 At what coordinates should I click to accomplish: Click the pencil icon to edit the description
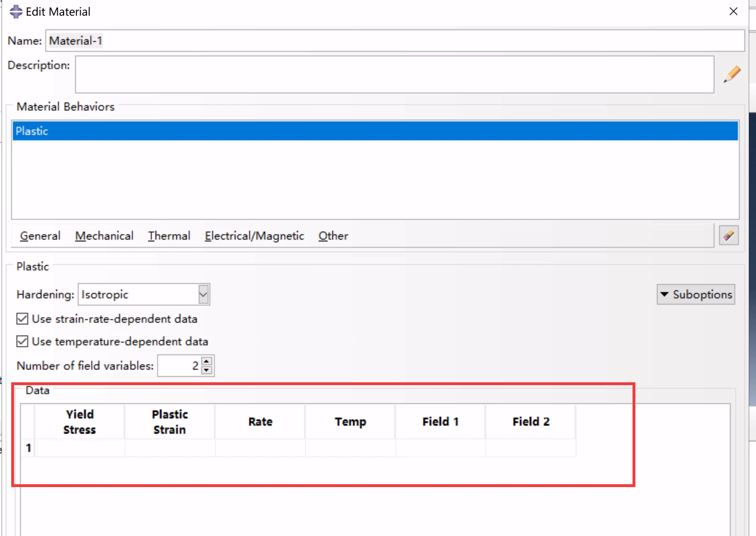coord(732,74)
